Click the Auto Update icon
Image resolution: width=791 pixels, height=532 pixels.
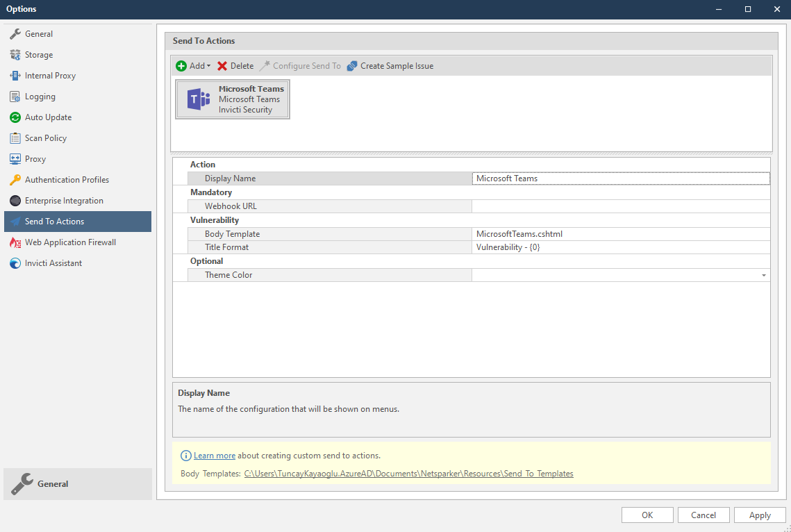point(15,117)
